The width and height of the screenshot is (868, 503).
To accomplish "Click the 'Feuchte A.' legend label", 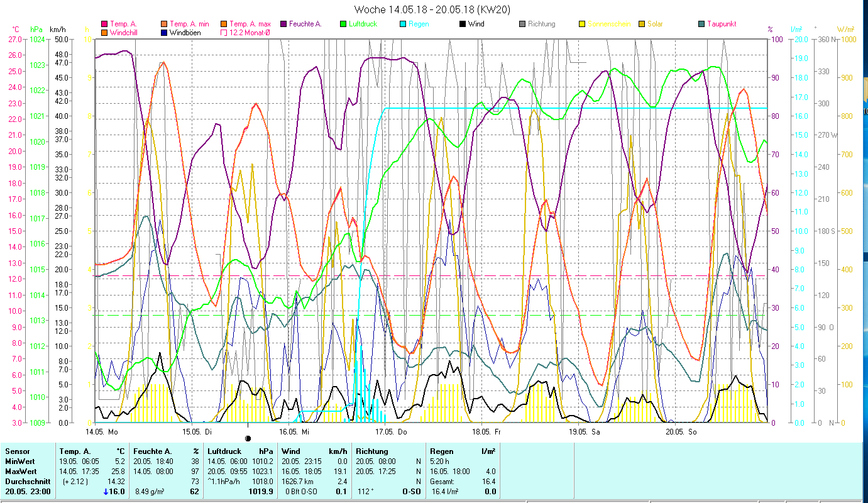I will 305,24.
